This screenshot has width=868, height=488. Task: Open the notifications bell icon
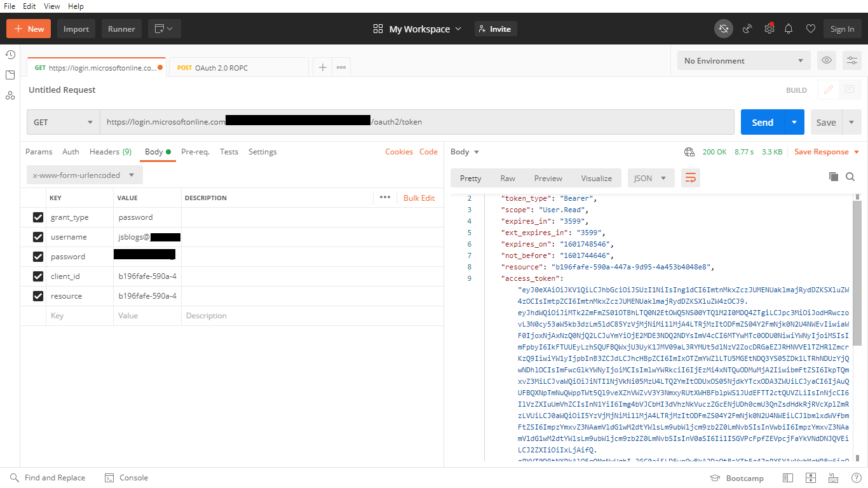tap(789, 29)
